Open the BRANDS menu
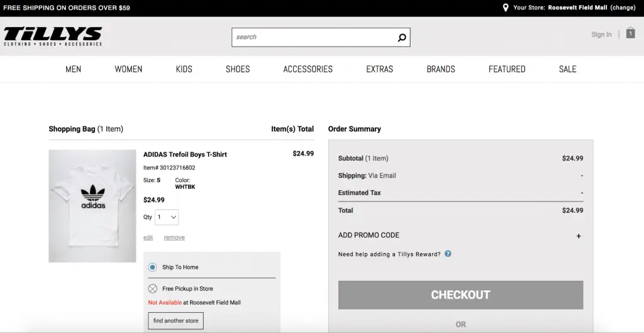644x333 pixels. coord(441,69)
